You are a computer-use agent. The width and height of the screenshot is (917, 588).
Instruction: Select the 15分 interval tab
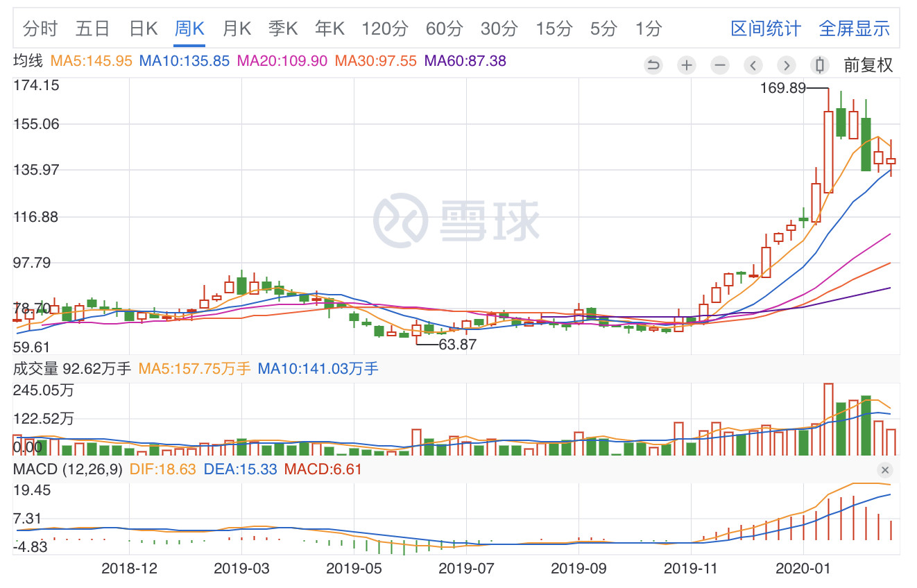(x=554, y=28)
